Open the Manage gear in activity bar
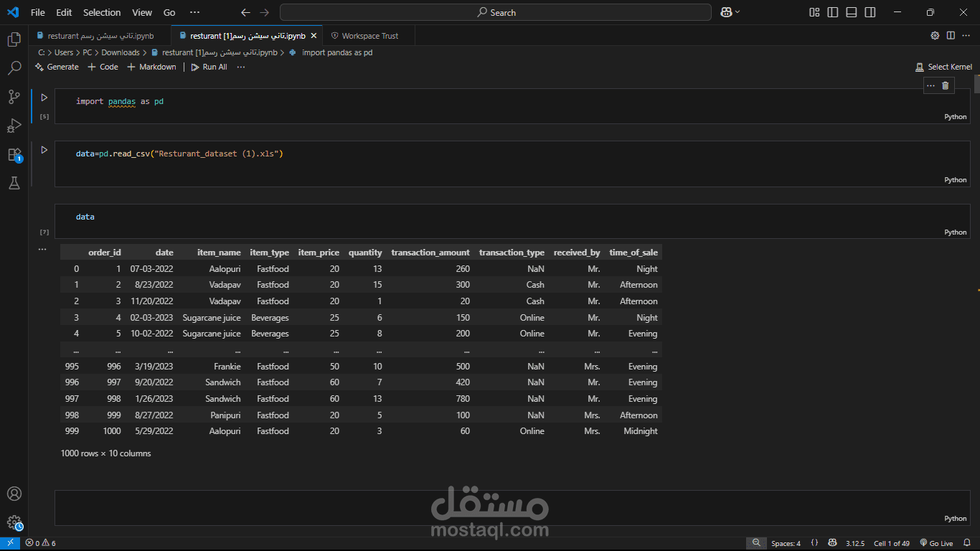Viewport: 980px width, 551px height. [14, 522]
